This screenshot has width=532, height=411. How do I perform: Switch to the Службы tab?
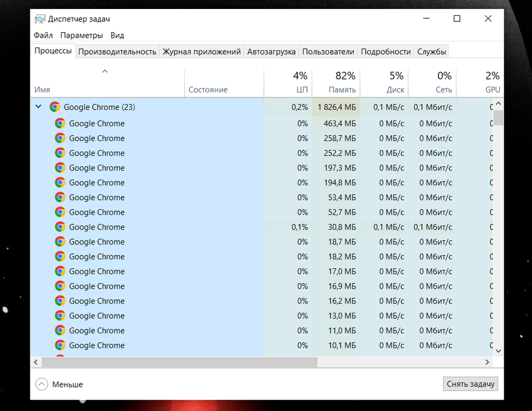coord(431,52)
